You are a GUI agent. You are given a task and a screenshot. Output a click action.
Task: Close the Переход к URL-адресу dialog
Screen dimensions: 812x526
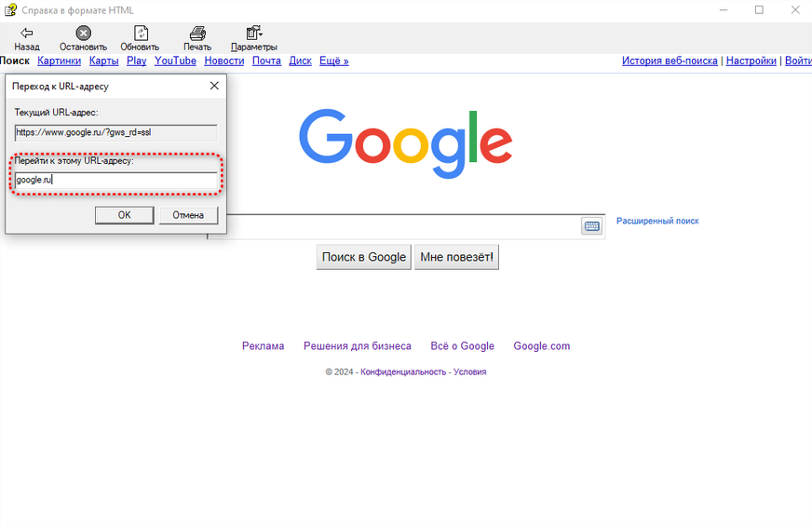coord(214,86)
